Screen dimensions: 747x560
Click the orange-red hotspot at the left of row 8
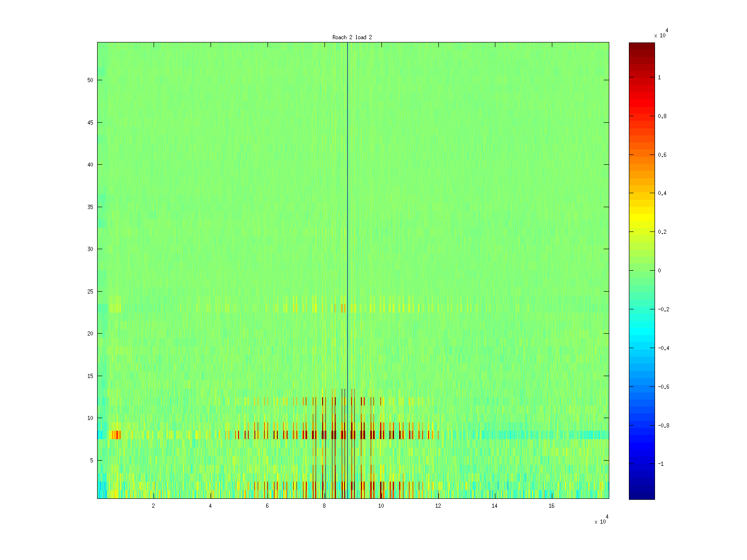[115, 435]
